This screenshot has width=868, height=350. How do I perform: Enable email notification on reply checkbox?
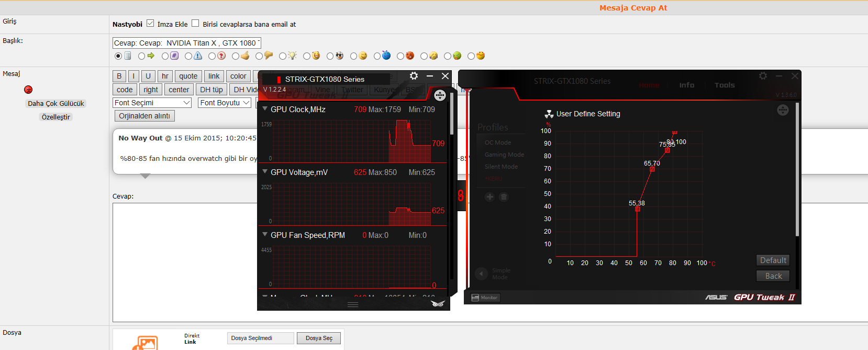point(195,24)
